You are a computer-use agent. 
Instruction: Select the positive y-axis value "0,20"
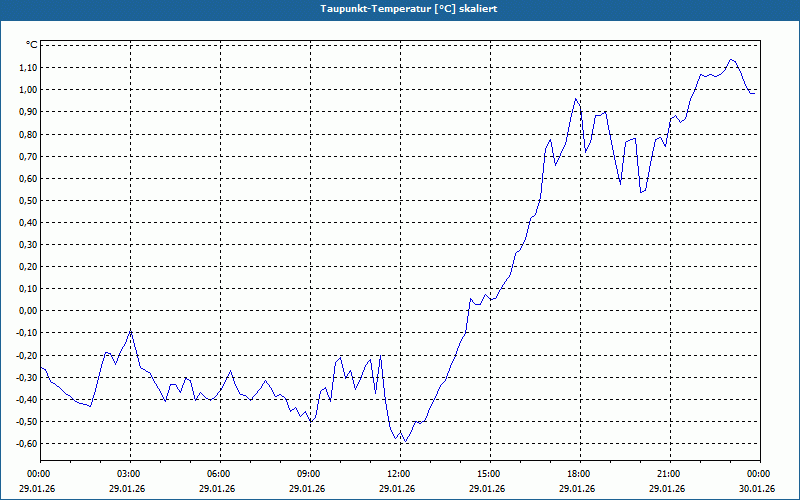29,267
